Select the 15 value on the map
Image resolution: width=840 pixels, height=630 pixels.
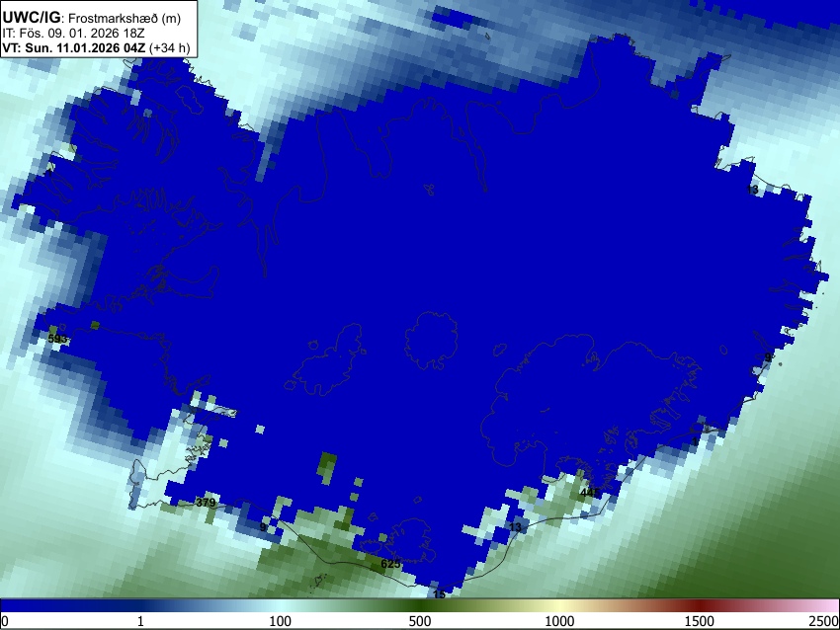coord(440,594)
